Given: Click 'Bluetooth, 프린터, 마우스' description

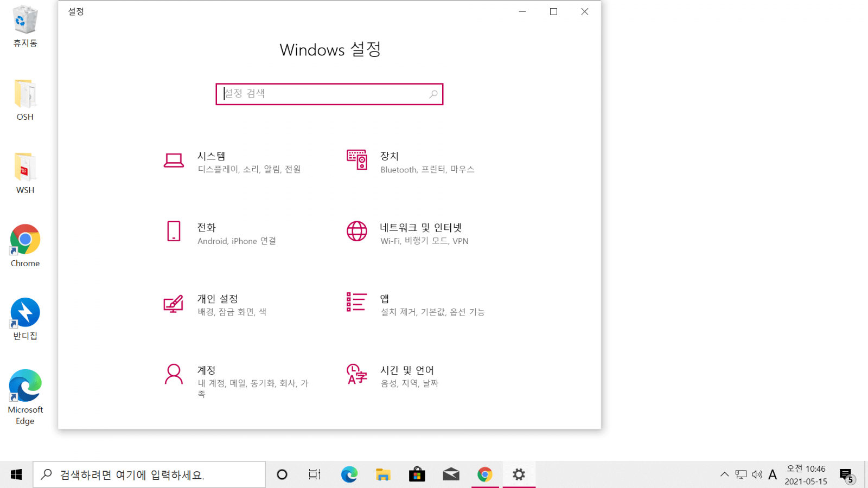Looking at the screenshot, I should [427, 169].
